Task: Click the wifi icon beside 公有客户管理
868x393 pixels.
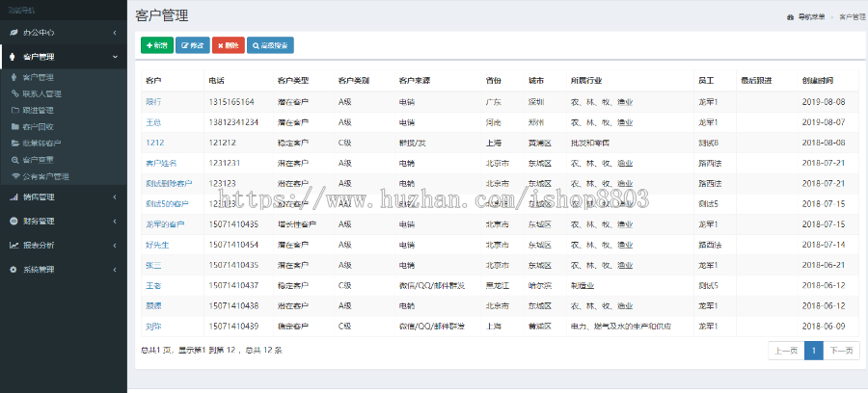Action: click(14, 177)
